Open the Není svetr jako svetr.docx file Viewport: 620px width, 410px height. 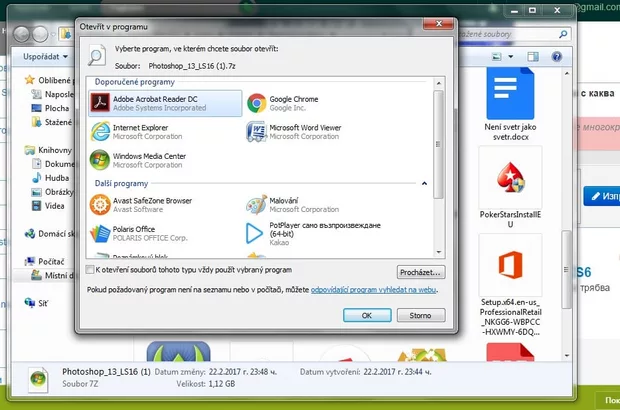point(510,104)
